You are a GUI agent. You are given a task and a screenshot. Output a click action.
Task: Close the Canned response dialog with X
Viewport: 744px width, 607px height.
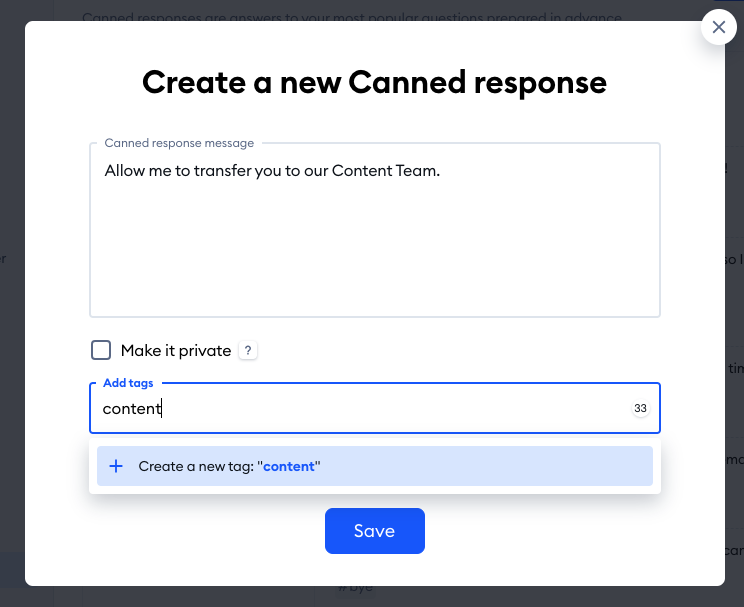[x=718, y=27]
